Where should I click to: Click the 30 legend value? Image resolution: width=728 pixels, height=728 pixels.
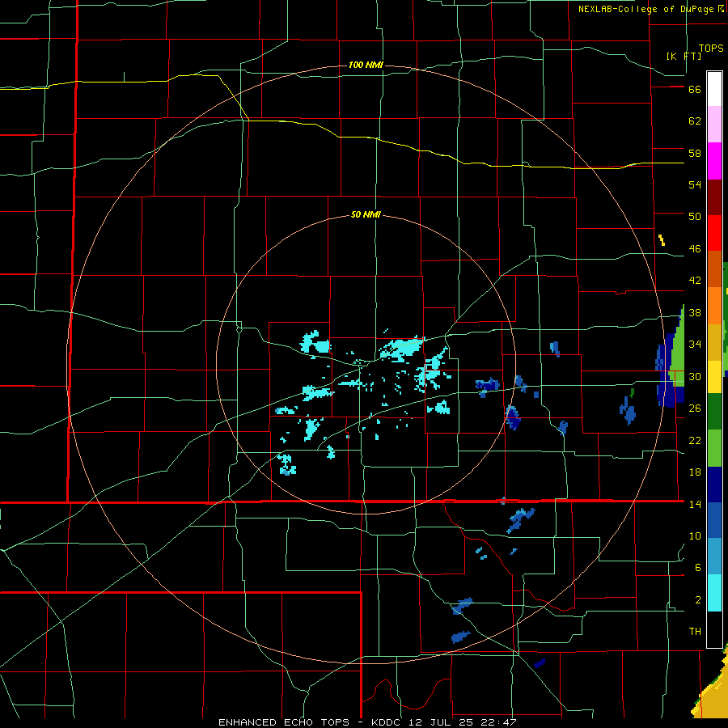coord(695,376)
